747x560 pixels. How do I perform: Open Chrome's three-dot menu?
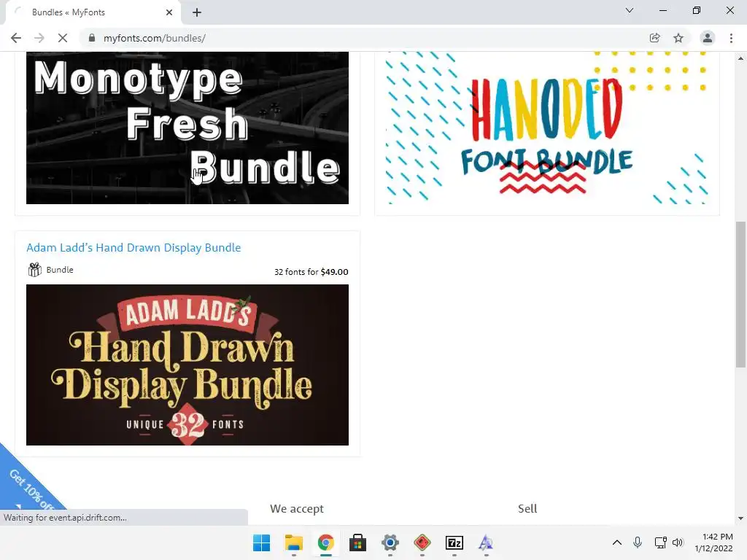click(731, 38)
